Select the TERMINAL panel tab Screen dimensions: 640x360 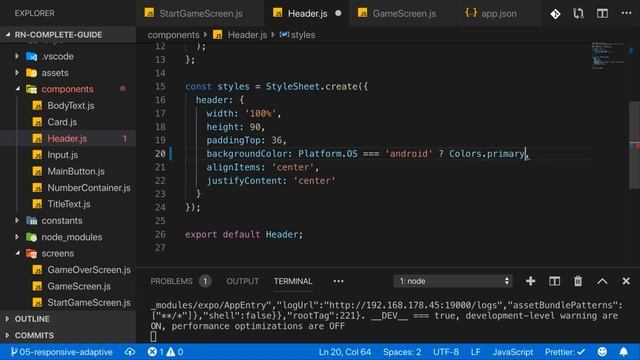click(293, 281)
